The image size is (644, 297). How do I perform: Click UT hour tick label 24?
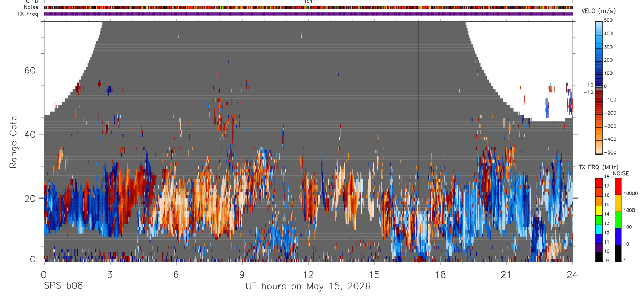pos(573,274)
